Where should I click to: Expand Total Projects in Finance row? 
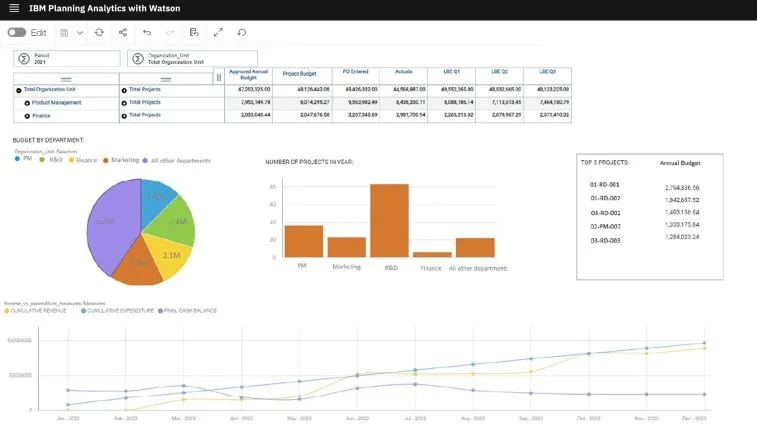coord(124,116)
